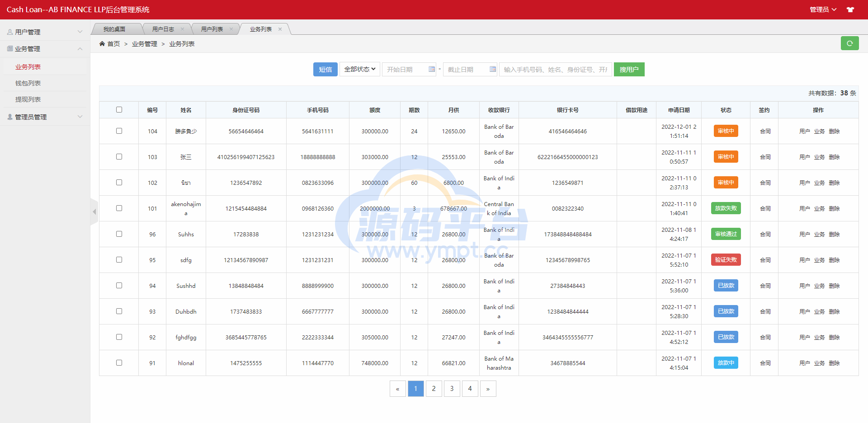
Task: Click the 验证失败 status badge for row 95
Action: click(x=726, y=260)
